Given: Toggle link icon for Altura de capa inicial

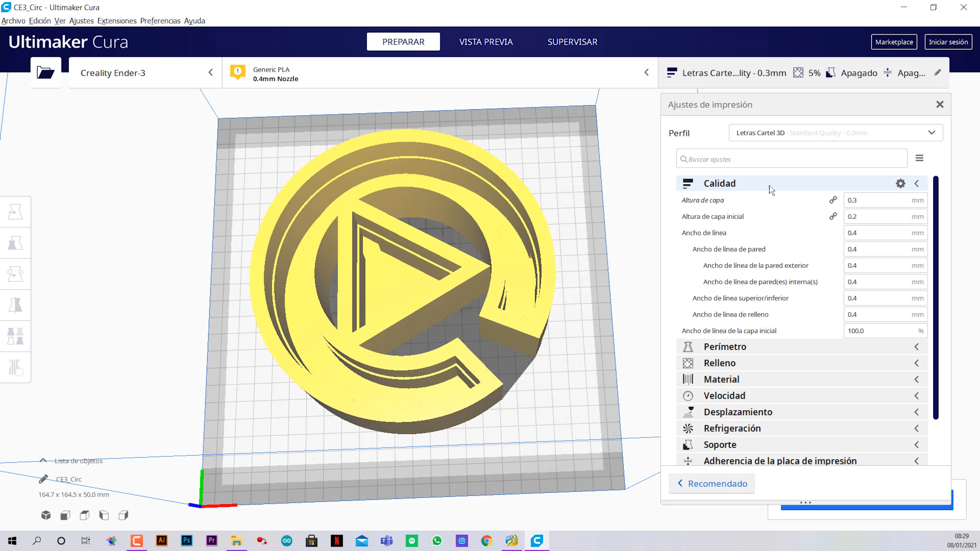Looking at the screenshot, I should [833, 216].
